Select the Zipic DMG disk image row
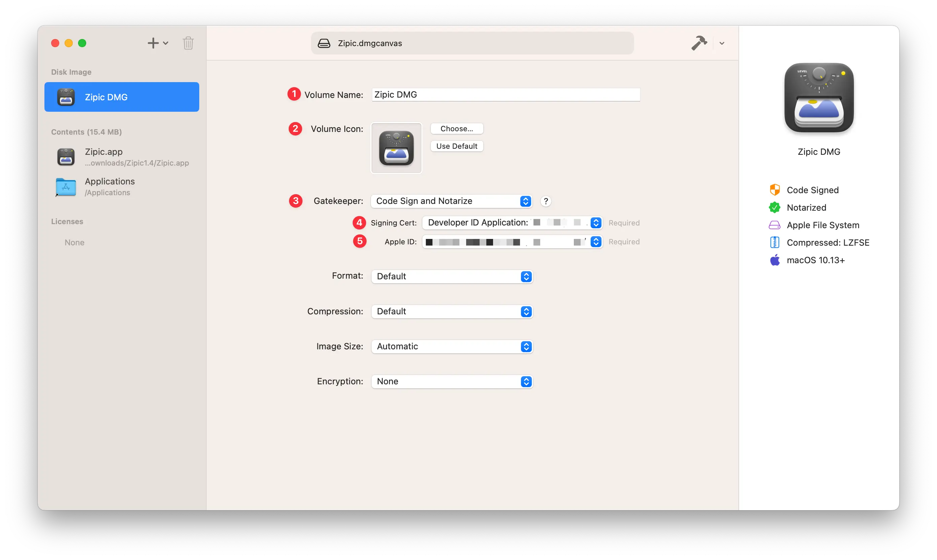The width and height of the screenshot is (937, 560). [122, 97]
